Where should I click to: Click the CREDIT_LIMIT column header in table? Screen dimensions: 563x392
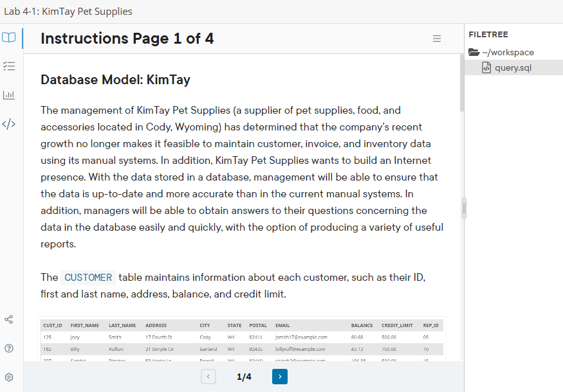pyautogui.click(x=397, y=325)
